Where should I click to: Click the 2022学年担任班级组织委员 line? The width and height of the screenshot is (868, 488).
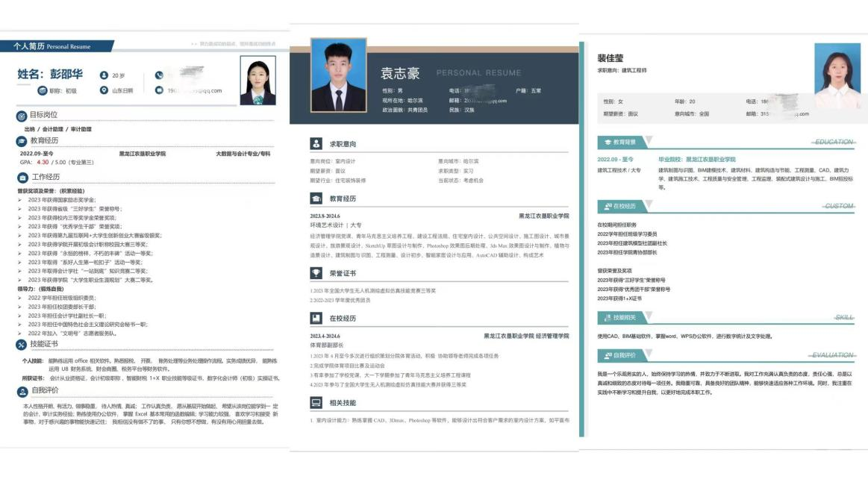click(62, 298)
